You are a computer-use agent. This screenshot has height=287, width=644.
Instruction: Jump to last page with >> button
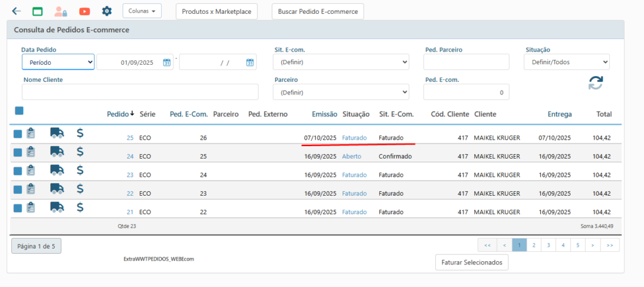(x=609, y=245)
